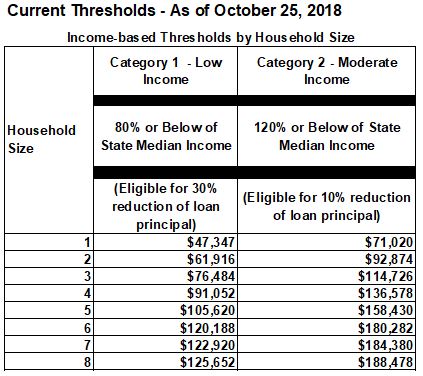Select the $120,188 value
This screenshot has width=423, height=376.
pyautogui.click(x=207, y=328)
